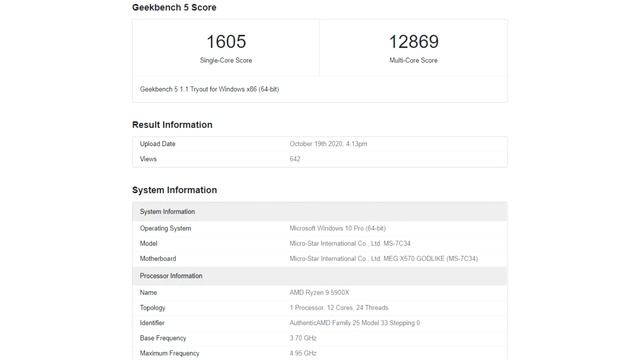640x360 pixels.
Task: Click the AuthenticAMD Family 25 identifier value
Action: [355, 323]
